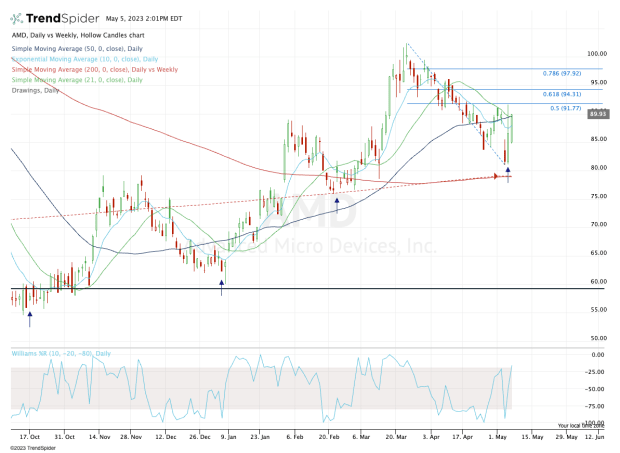Image resolution: width=620 pixels, height=453 pixels.
Task: Click blue up arrow near early January low
Action: [x=221, y=284]
